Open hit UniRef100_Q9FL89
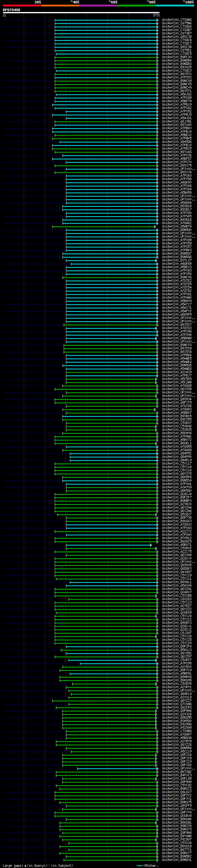Image resolution: width=197 pixels, height=868 pixels. [177, 779]
